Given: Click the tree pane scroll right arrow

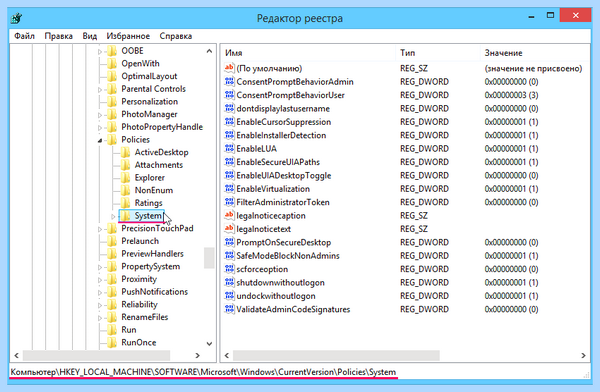Looking at the screenshot, I should (x=197, y=356).
